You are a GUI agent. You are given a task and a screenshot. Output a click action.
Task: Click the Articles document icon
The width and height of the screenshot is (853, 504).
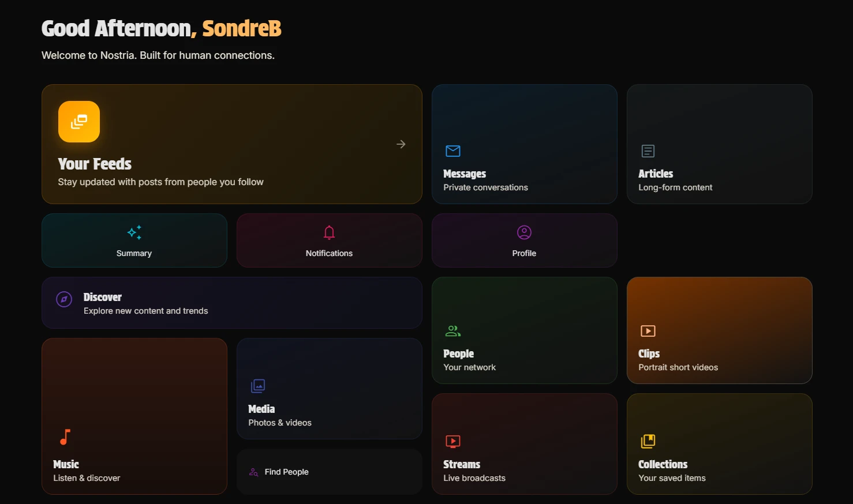(648, 151)
